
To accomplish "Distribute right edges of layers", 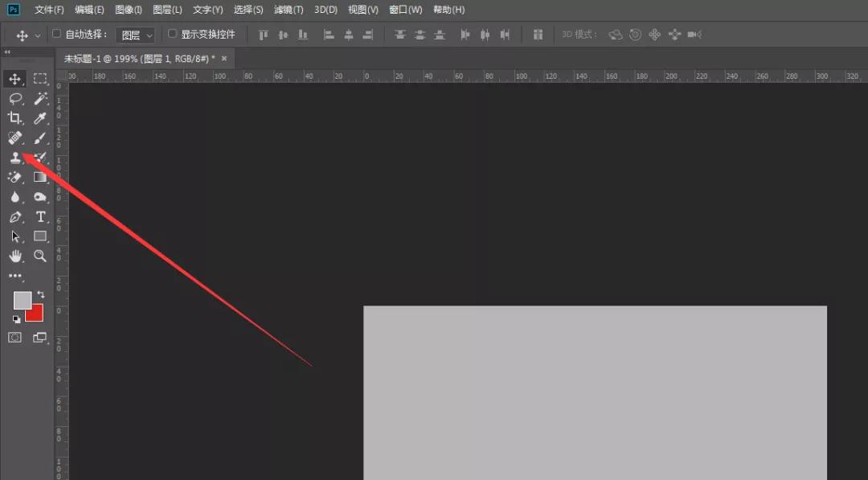I will (x=505, y=35).
